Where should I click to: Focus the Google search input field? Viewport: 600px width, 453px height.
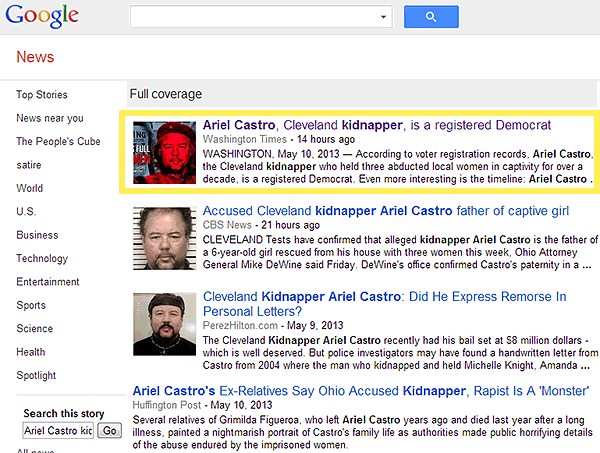click(261, 16)
